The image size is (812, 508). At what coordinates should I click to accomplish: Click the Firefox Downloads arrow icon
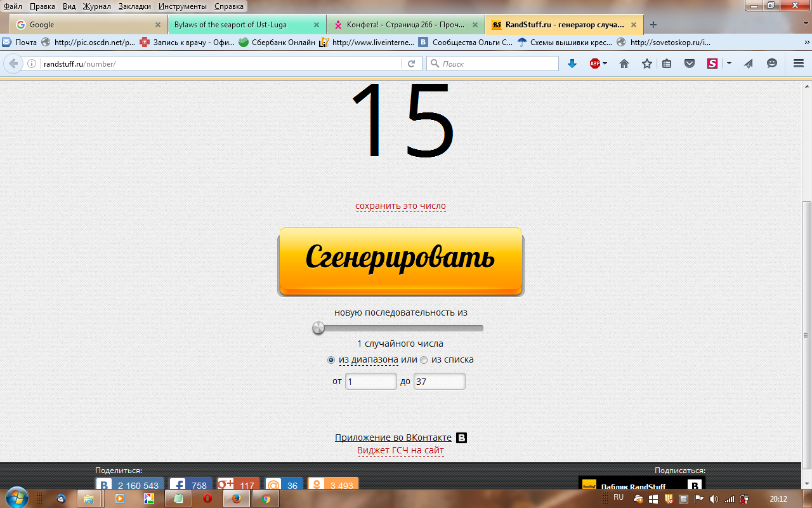click(x=572, y=63)
